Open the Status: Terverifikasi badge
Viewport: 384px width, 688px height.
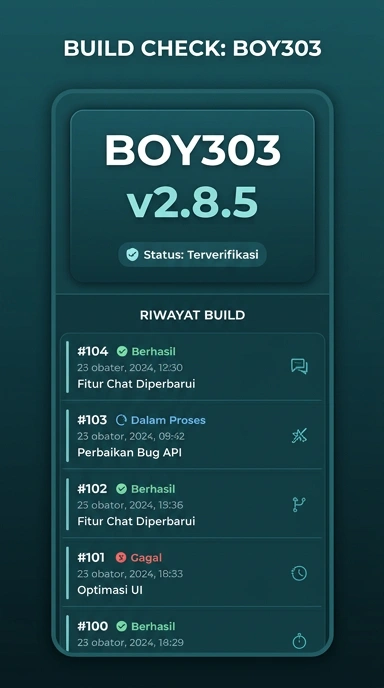[192, 254]
